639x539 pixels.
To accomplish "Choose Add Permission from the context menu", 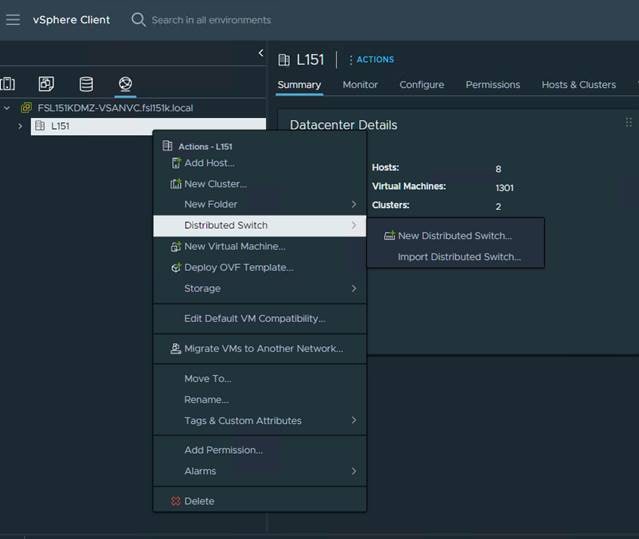I will (x=260, y=450).
